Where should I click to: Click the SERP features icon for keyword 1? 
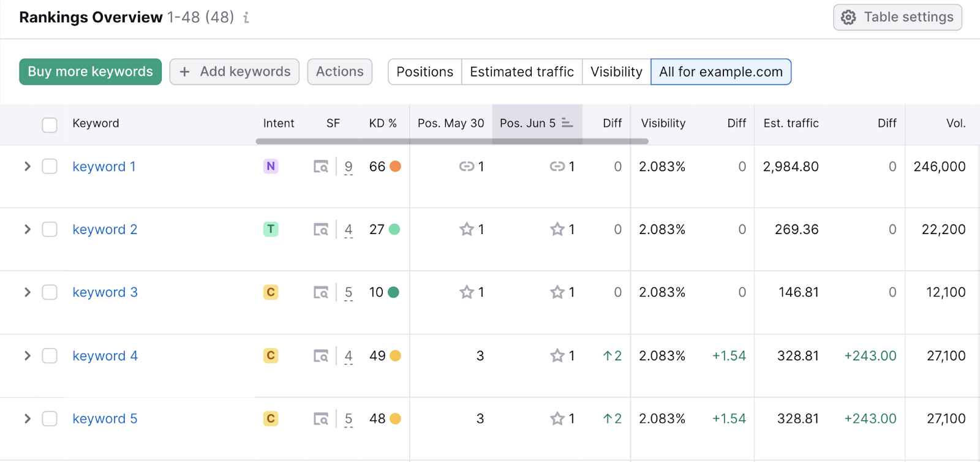321,167
